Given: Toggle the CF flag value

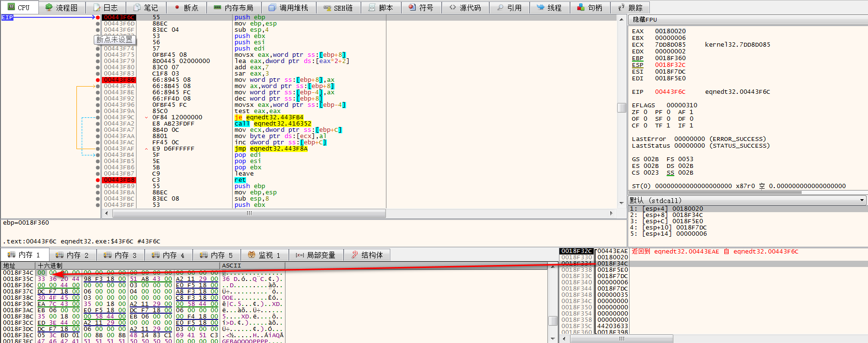Looking at the screenshot, I should (x=645, y=126).
